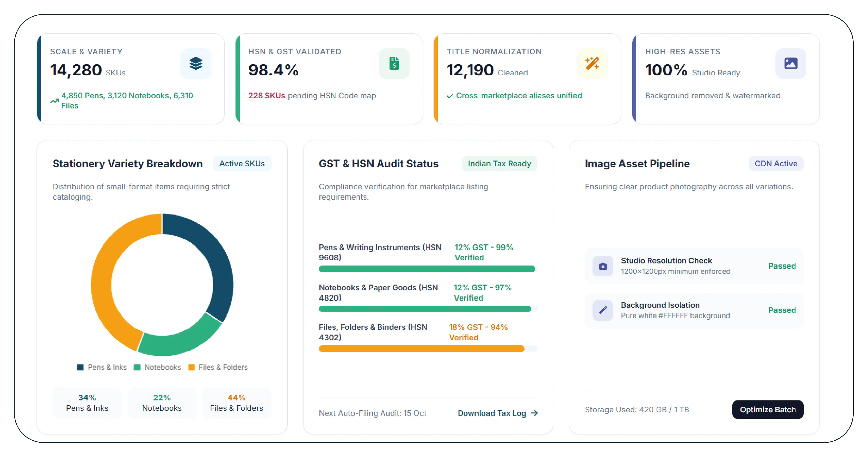Viewport: 868px width, 457px height.
Task: Click the layers stack icon in Scale & Variety card
Action: pyautogui.click(x=195, y=64)
